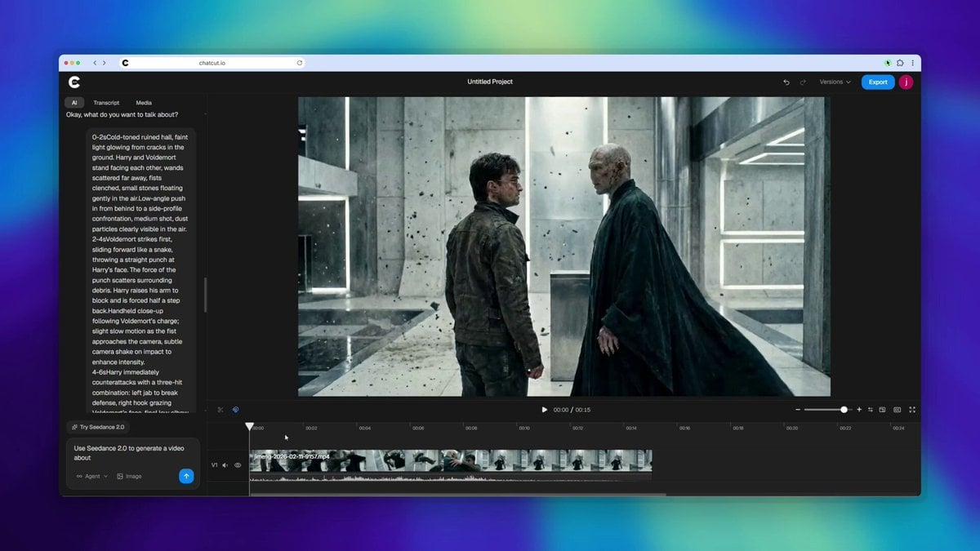Attach an image with the Image button
This screenshot has width=980, height=551.
click(x=129, y=477)
